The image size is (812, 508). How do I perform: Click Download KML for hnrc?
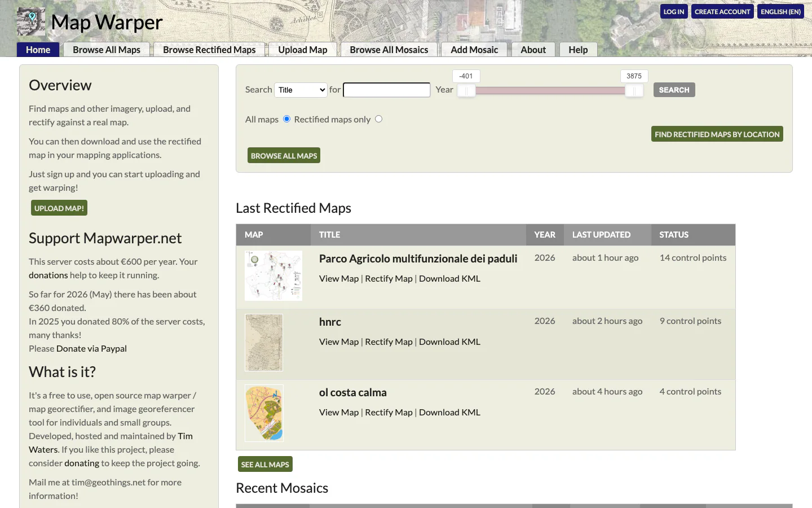point(449,341)
